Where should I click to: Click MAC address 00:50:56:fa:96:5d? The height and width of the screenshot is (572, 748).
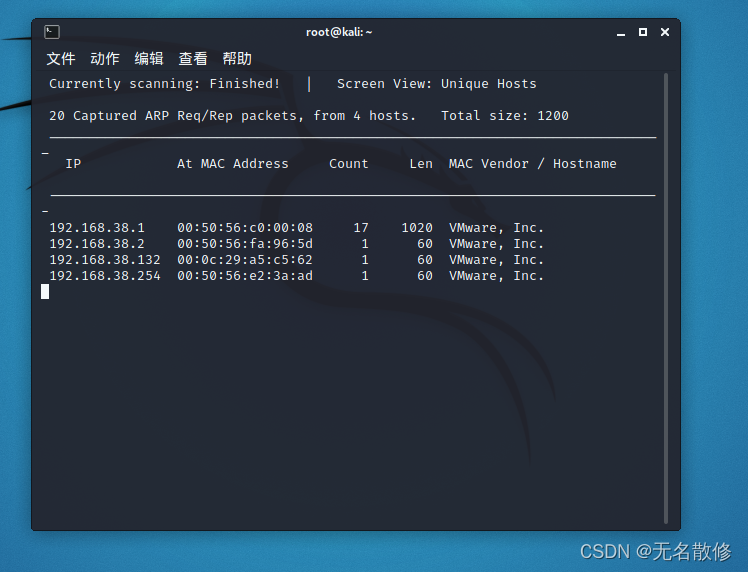click(x=245, y=244)
